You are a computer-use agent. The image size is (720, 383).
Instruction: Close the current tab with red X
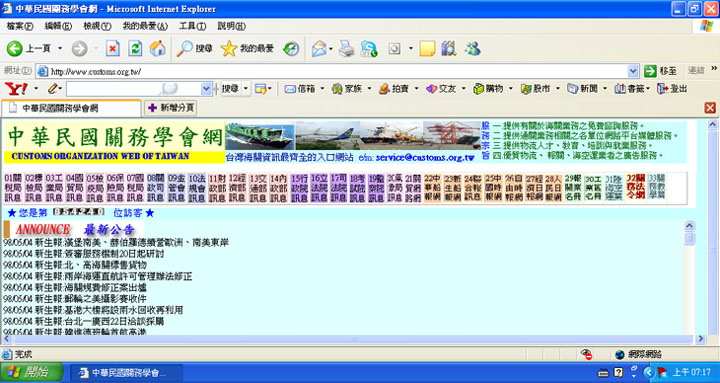[710, 108]
